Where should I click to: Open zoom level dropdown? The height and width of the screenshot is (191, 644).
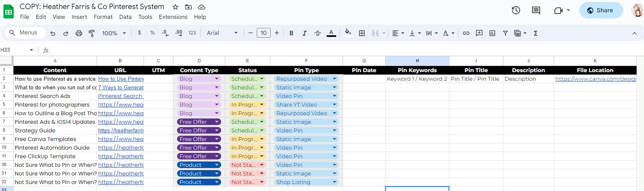coord(114,33)
